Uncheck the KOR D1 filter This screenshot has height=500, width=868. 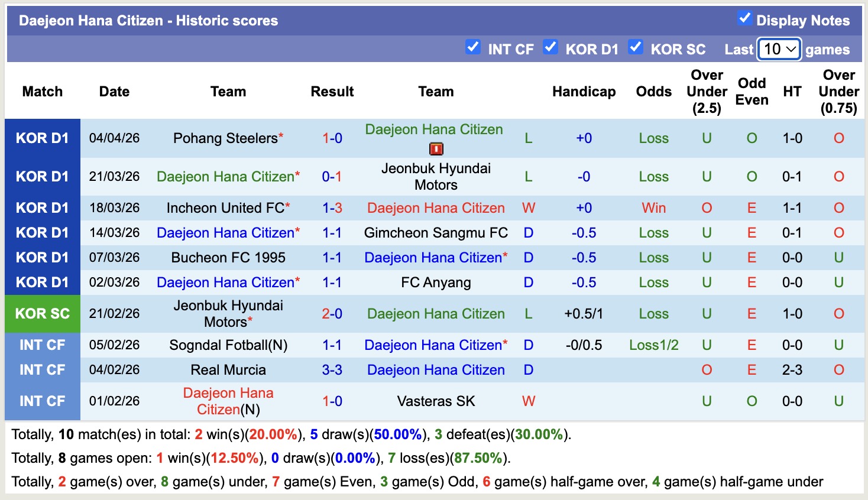(x=550, y=48)
